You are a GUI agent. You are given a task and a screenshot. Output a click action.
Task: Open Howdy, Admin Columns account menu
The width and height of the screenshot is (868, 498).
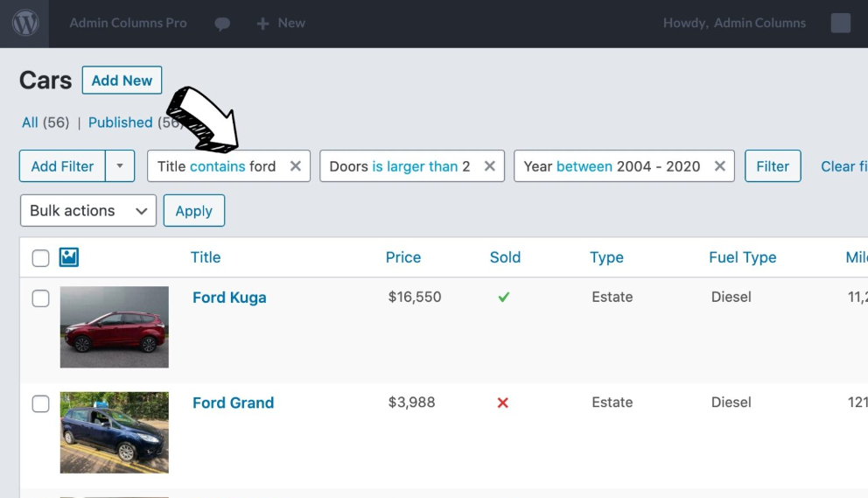click(734, 24)
